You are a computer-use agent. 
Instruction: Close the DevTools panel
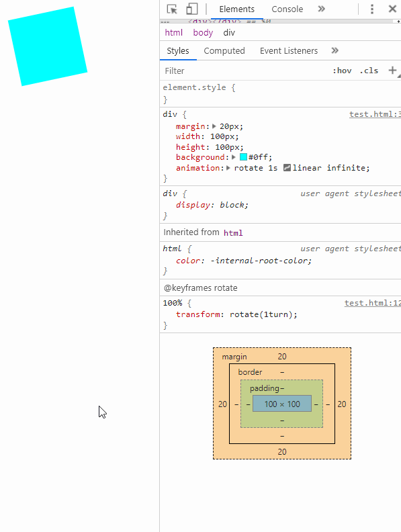tap(392, 9)
